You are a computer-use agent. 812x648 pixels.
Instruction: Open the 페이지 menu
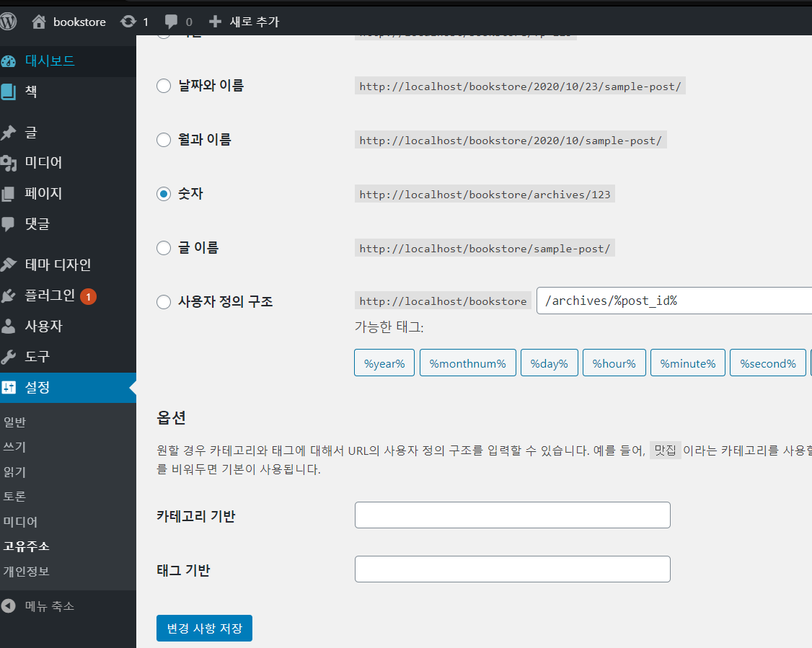[68, 194]
